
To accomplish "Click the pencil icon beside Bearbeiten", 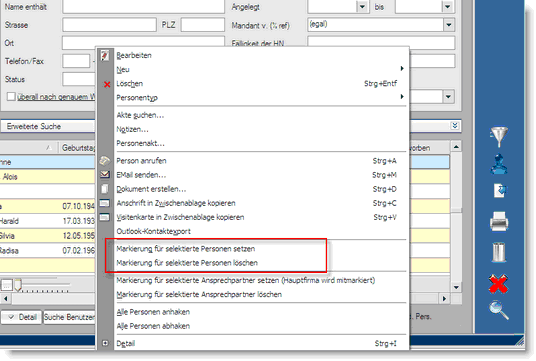I will pyautogui.click(x=105, y=55).
